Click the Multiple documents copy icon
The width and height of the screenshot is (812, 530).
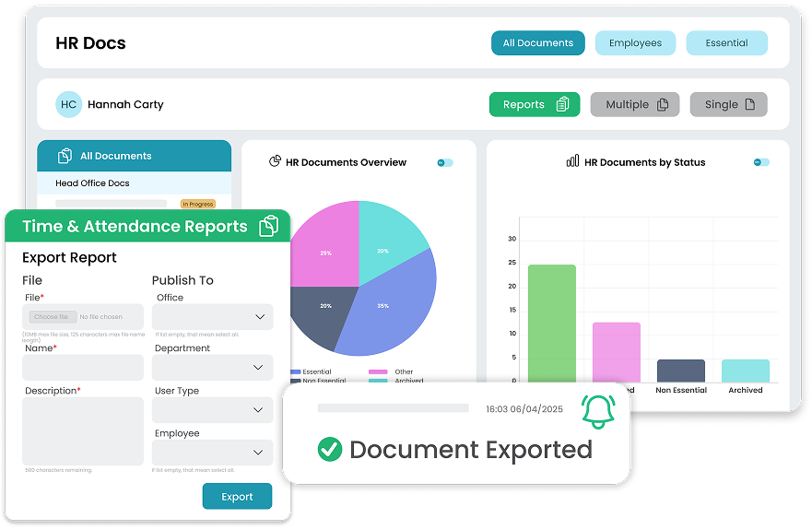coord(663,104)
